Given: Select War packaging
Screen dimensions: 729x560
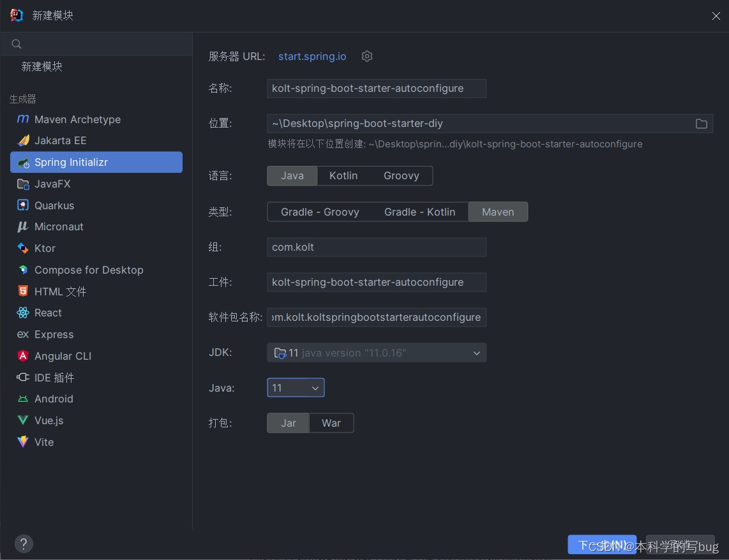Looking at the screenshot, I should [331, 423].
